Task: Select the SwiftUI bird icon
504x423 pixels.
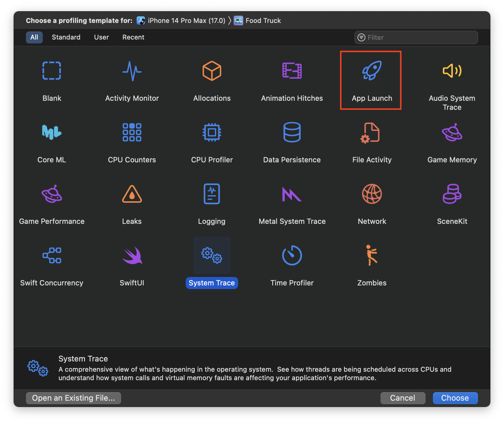Action: [x=132, y=256]
